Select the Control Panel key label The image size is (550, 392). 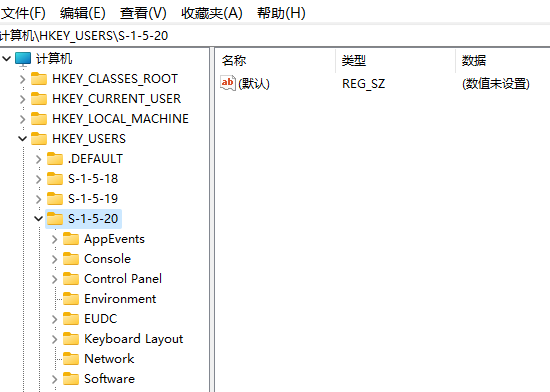pos(123,279)
